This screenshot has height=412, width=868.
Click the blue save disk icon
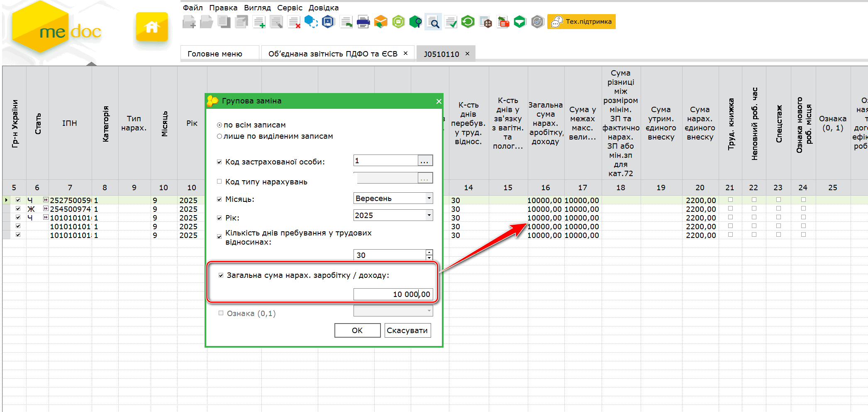coord(328,22)
